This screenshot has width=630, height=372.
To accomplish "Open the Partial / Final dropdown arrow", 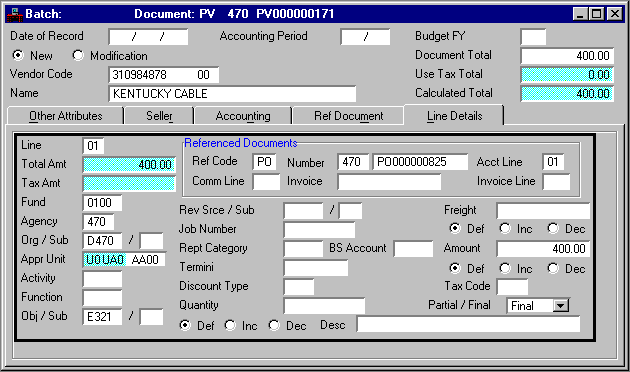I will 561,306.
